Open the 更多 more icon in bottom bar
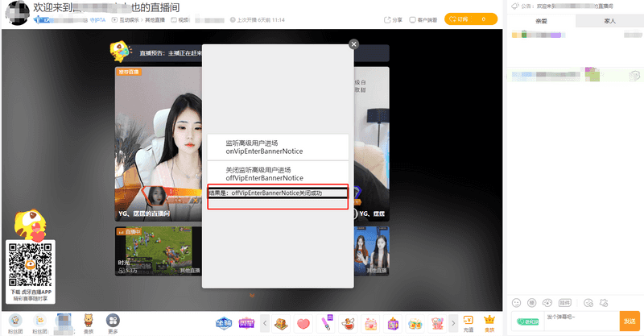Image resolution: width=644 pixels, height=336 pixels. (113, 324)
